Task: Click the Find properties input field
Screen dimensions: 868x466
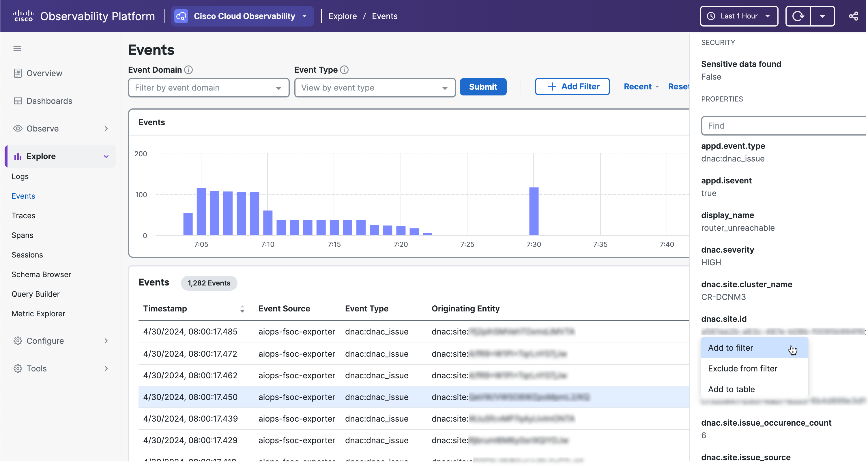Action: [x=783, y=126]
